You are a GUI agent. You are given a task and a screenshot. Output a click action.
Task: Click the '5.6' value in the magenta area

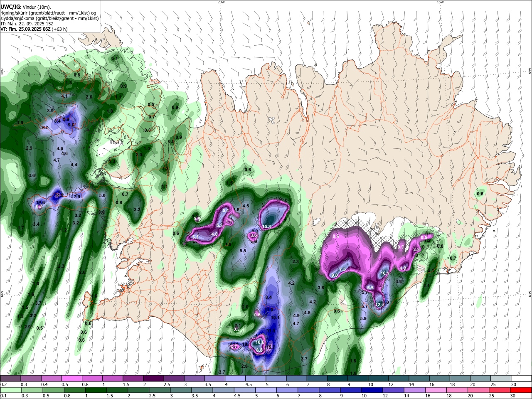coord(371,288)
